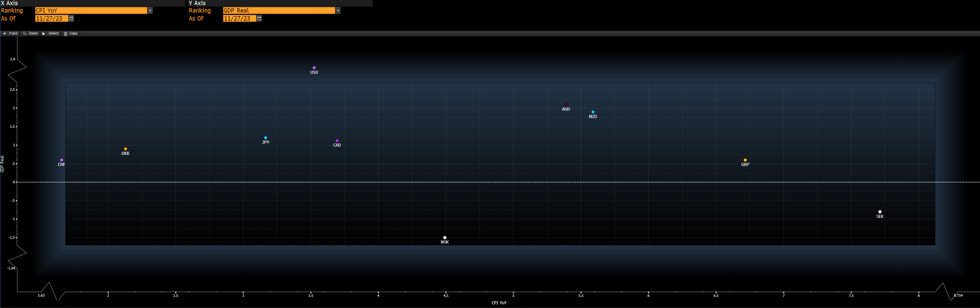Edit the Y Axis As Of date field
This screenshot has width=980, height=308.
[239, 18]
